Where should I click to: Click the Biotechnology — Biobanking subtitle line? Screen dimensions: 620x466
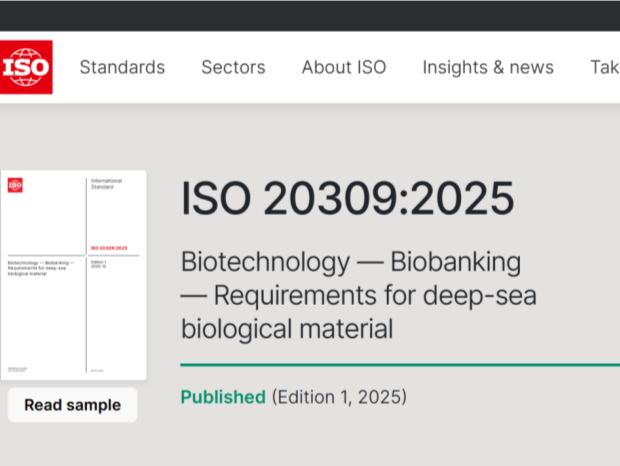tap(350, 263)
